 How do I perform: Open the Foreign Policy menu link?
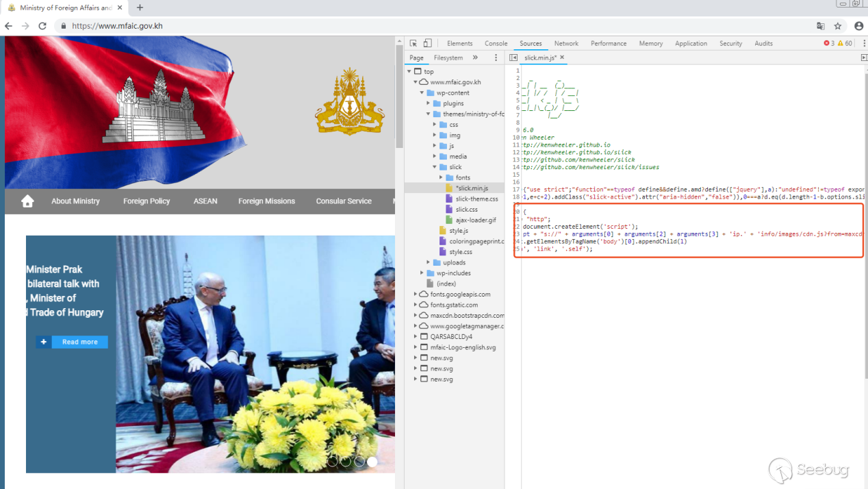(146, 201)
